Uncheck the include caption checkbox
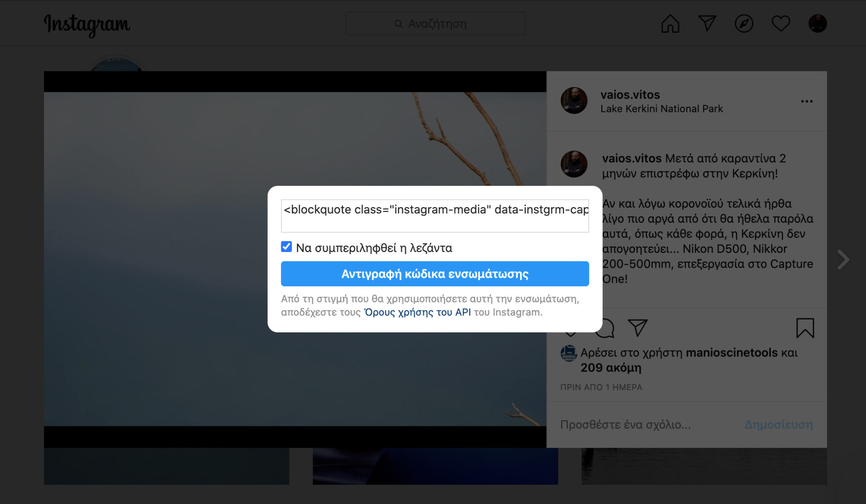Screen dimensions: 866x504 point(286,247)
